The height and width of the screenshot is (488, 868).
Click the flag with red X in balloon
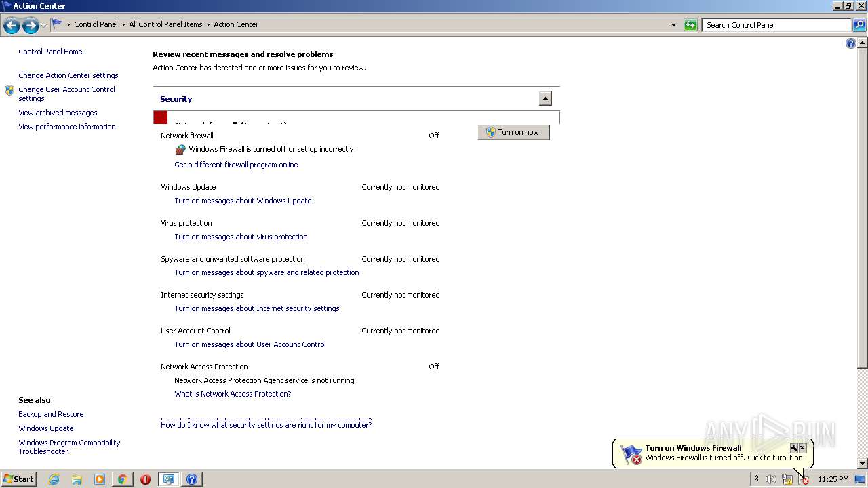[x=631, y=454]
